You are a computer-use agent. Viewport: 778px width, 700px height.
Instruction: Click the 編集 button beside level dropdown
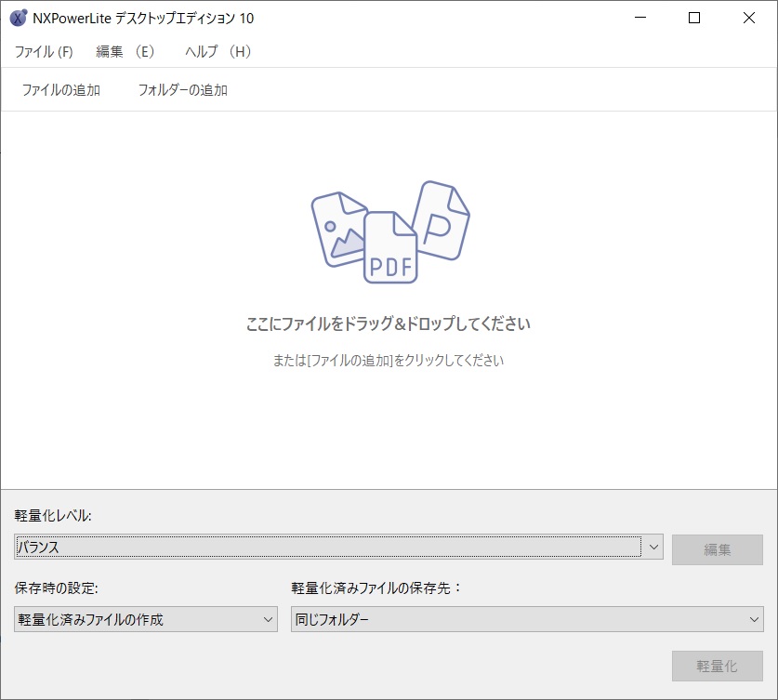[717, 549]
